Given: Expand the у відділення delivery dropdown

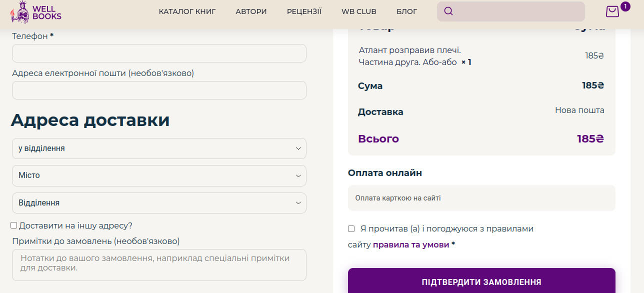Looking at the screenshot, I should tap(159, 148).
